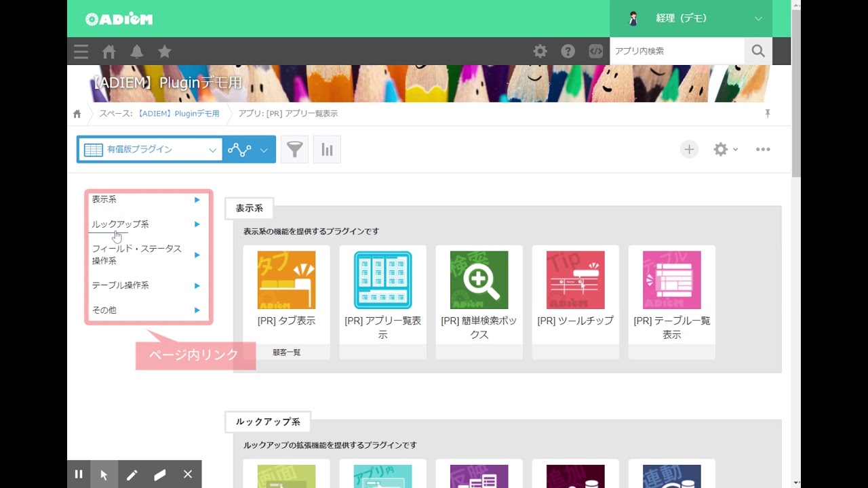Jump to ルックアップ系 via page link
The height and width of the screenshot is (488, 868).
(x=120, y=224)
